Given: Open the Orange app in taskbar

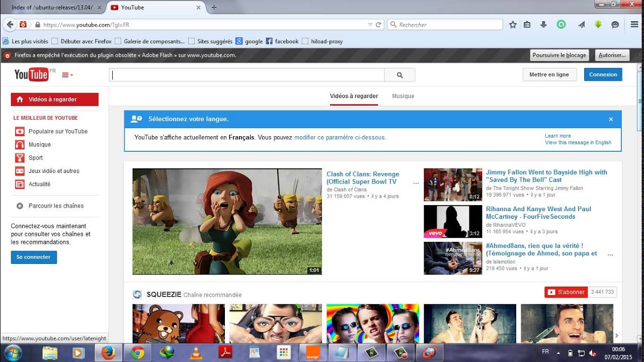Looking at the screenshot, I should tap(312, 353).
